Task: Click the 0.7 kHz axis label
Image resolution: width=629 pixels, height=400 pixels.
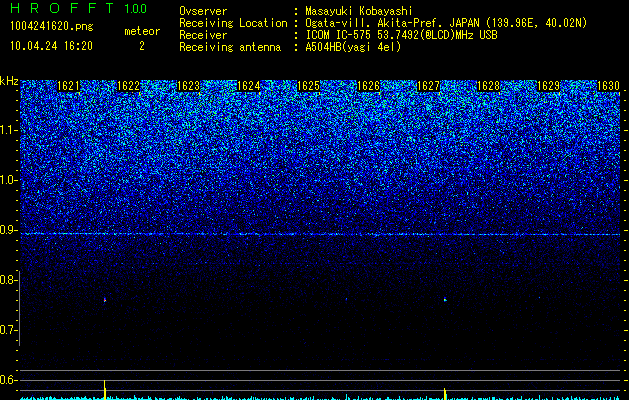Action: pos(8,330)
